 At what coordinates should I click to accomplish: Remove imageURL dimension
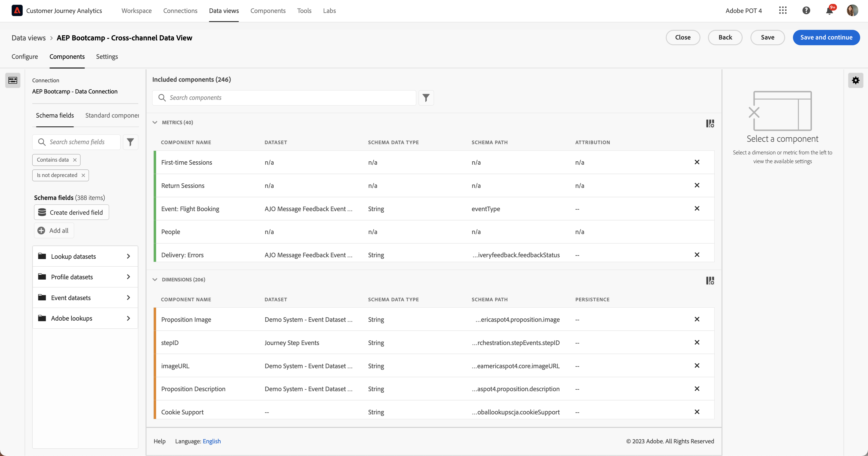(x=697, y=366)
